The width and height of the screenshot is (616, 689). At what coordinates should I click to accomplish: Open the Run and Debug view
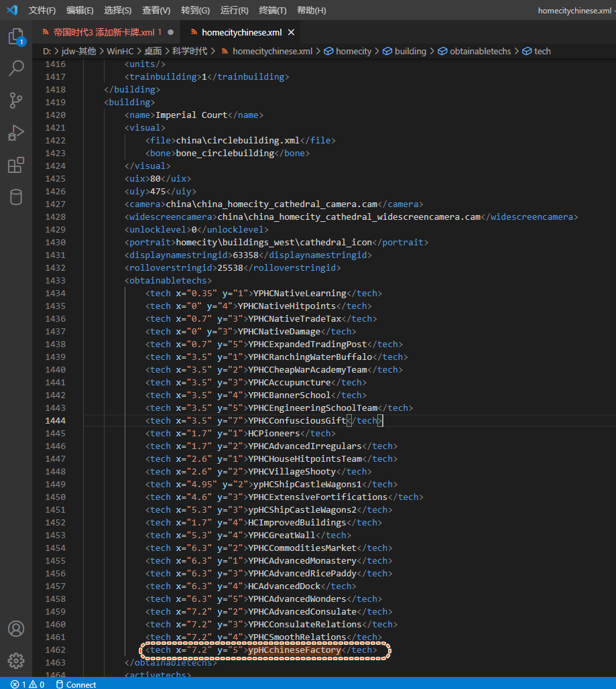pos(16,133)
